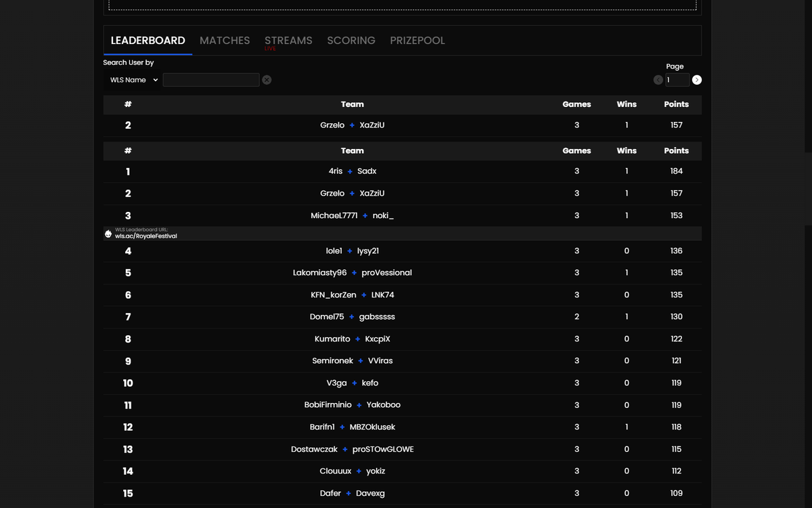
Task: Open the WLS Name search-by dropdown
Action: [133, 80]
